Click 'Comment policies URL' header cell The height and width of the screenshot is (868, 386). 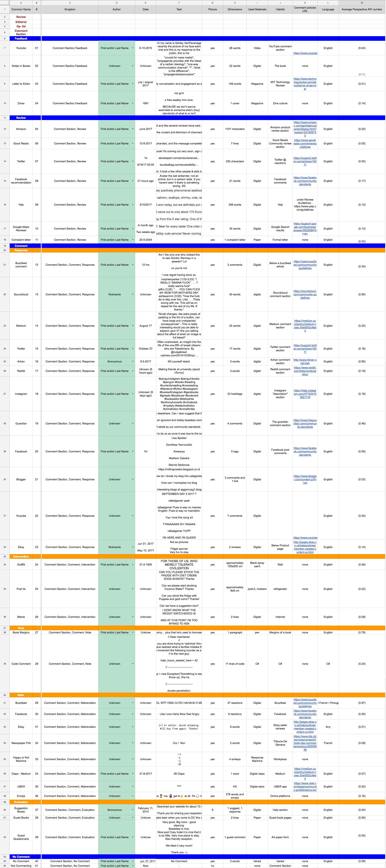tap(305, 9)
